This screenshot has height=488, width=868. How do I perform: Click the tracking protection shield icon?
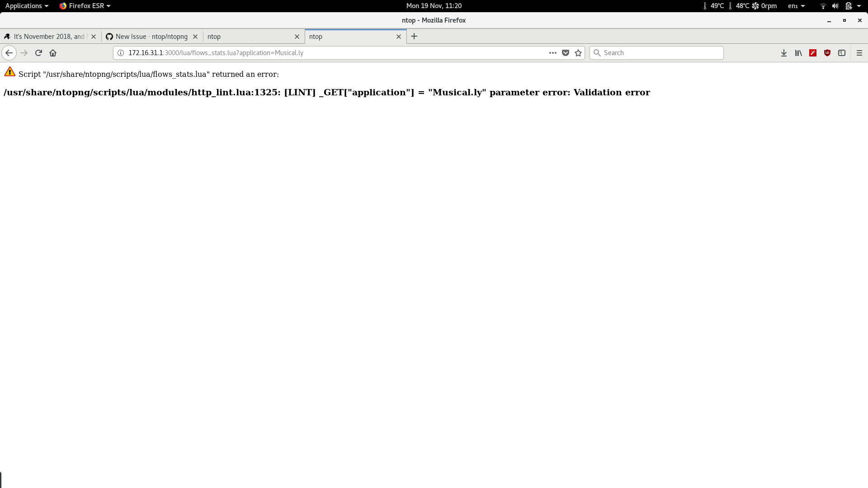point(565,53)
